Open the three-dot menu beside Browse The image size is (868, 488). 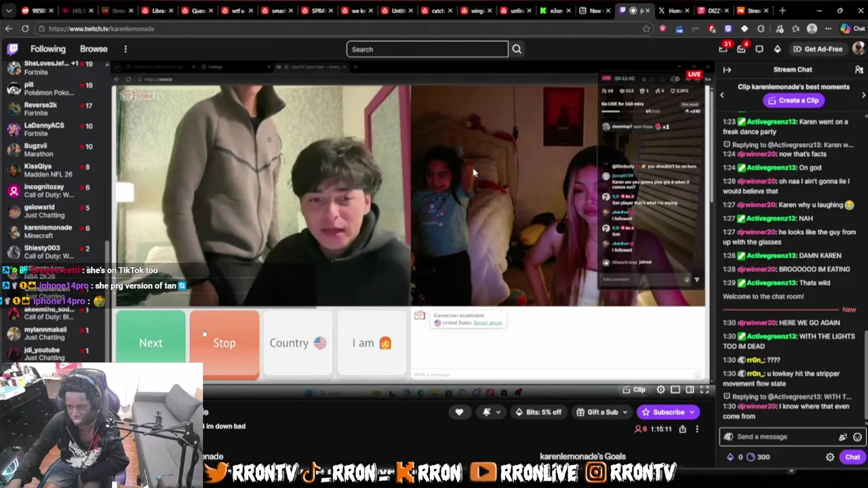(125, 49)
